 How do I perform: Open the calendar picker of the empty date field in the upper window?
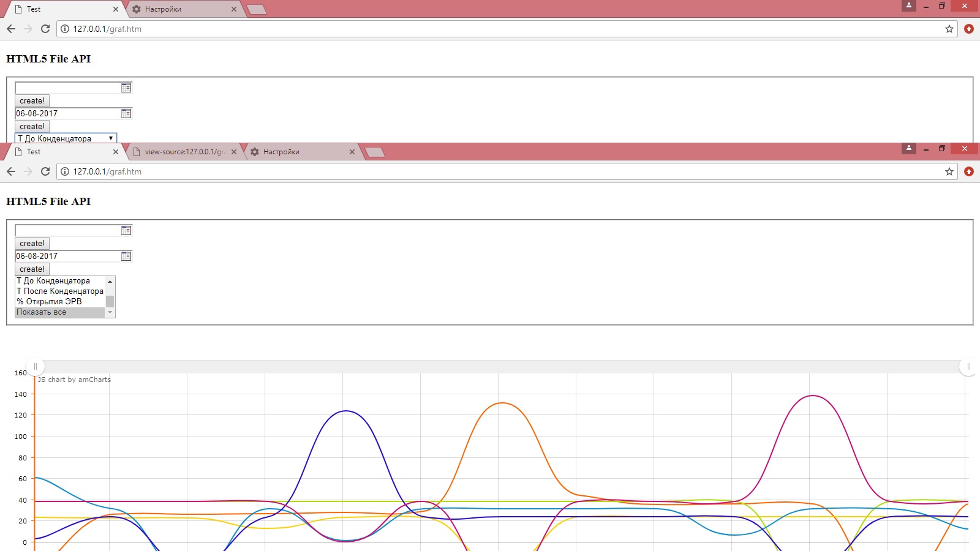(126, 88)
